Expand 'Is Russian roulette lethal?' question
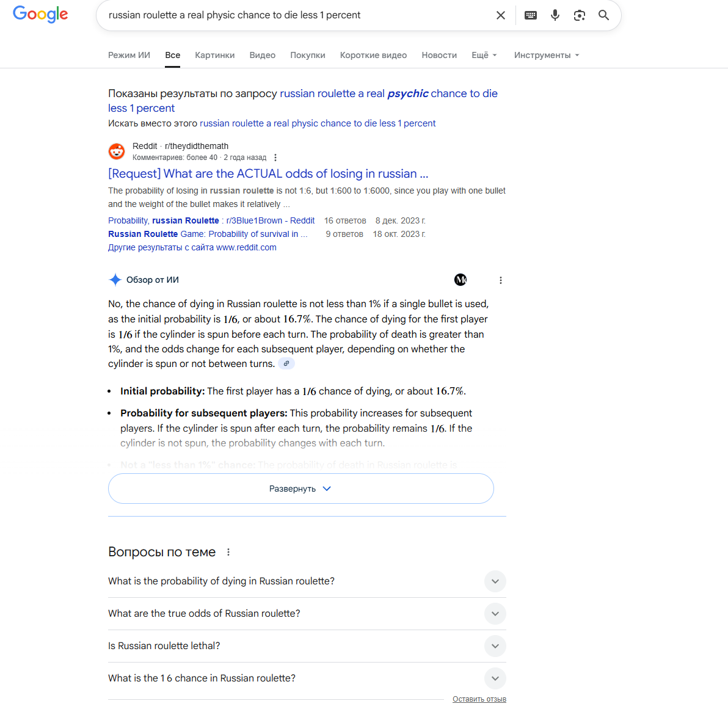Screen dimensions: 728x723 click(307, 646)
